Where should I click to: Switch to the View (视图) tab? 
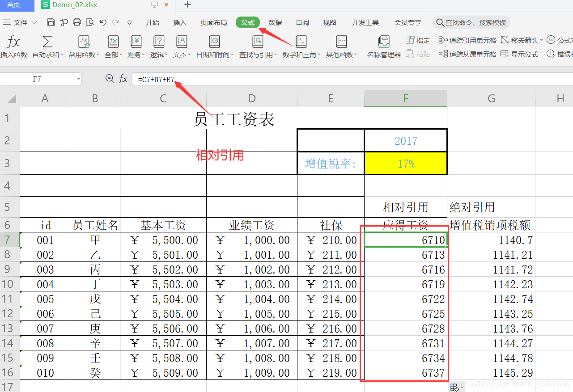(330, 22)
